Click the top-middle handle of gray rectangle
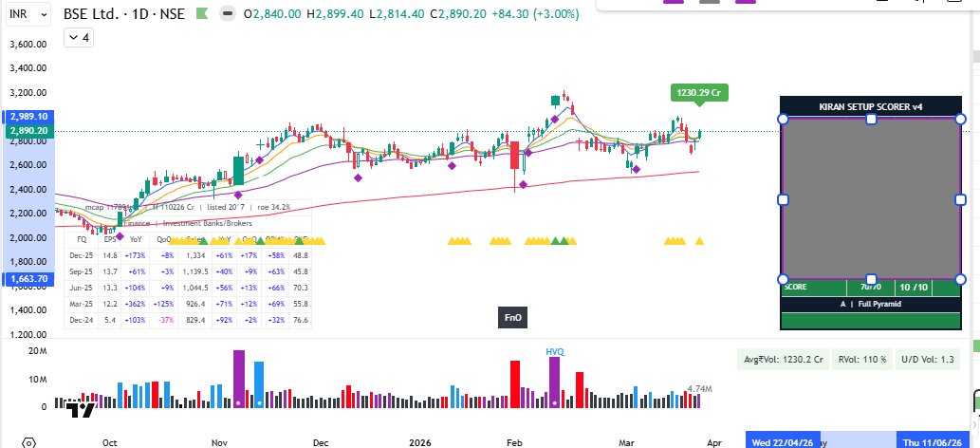The image size is (980, 448). point(871,119)
